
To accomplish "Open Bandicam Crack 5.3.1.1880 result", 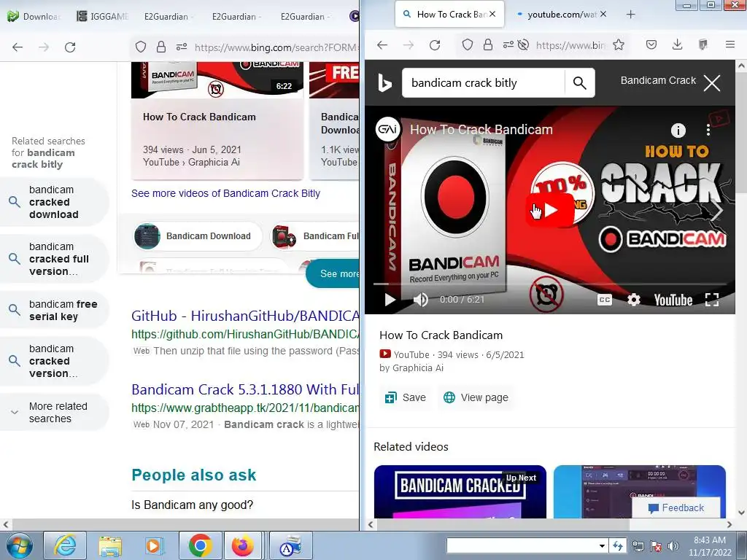I will pos(245,389).
